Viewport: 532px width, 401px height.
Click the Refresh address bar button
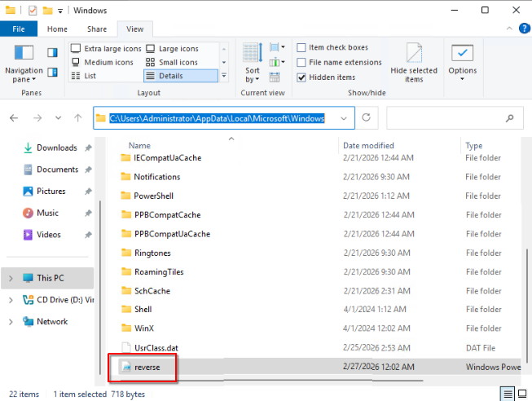tap(366, 118)
